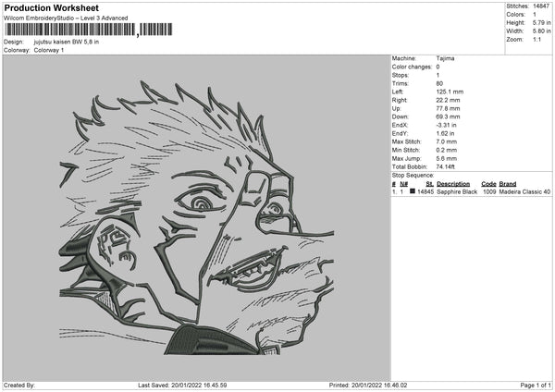Click the Sapphire Black color swatch
555x392 pixels.
413,191
